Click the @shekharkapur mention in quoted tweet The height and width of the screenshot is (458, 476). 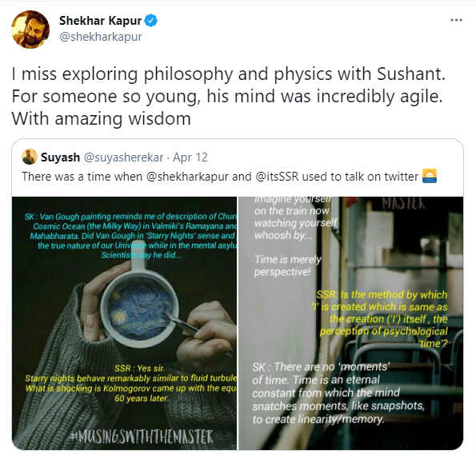pyautogui.click(x=187, y=177)
